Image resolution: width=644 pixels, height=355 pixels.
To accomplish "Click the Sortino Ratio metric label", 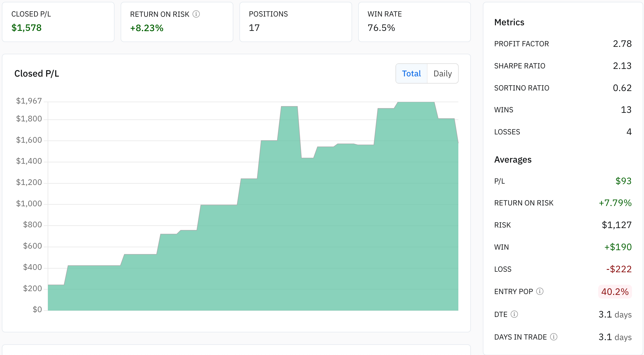I will pyautogui.click(x=521, y=88).
